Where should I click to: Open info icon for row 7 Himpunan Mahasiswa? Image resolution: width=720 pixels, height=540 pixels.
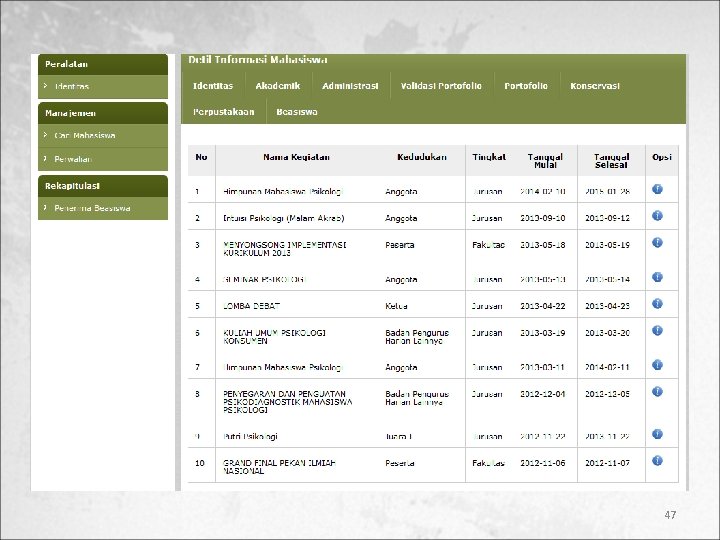pyautogui.click(x=657, y=365)
